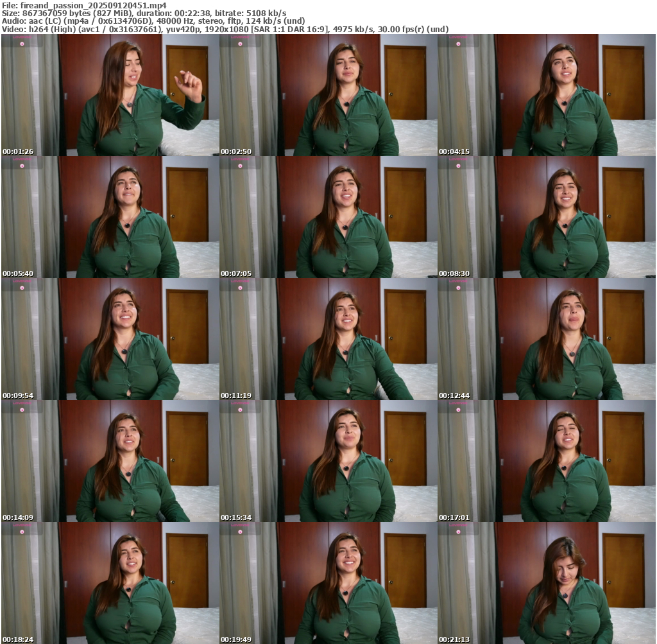This screenshot has width=657, height=644.
Task: Select the 00:14:09 frame
Action: (x=110, y=461)
